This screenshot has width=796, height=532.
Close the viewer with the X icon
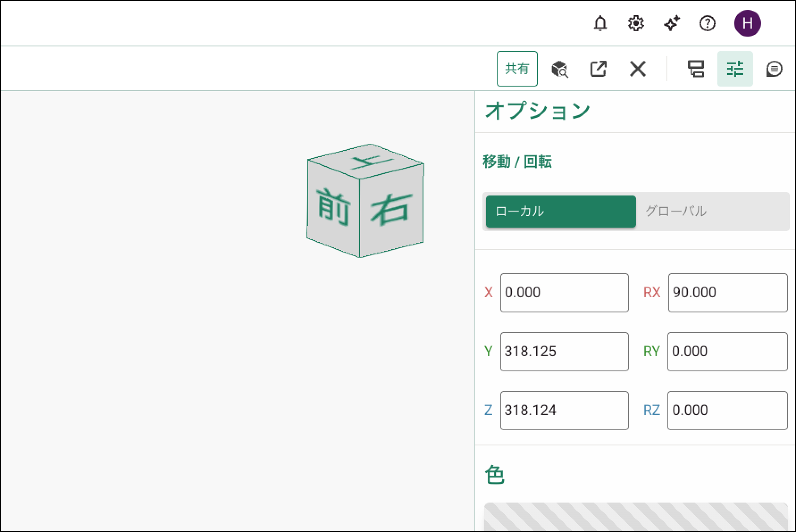pos(637,69)
